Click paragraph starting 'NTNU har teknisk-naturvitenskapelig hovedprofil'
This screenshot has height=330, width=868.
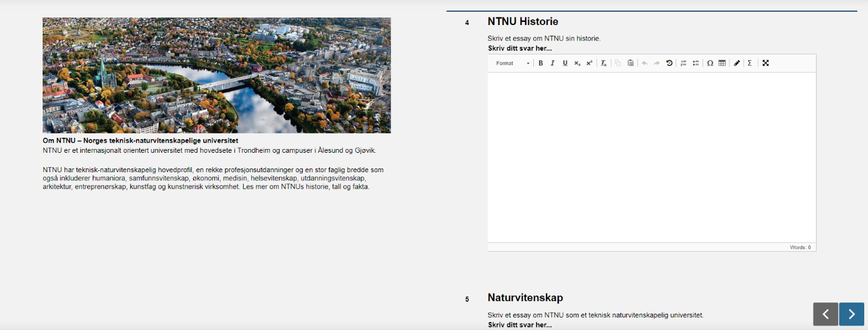213,178
